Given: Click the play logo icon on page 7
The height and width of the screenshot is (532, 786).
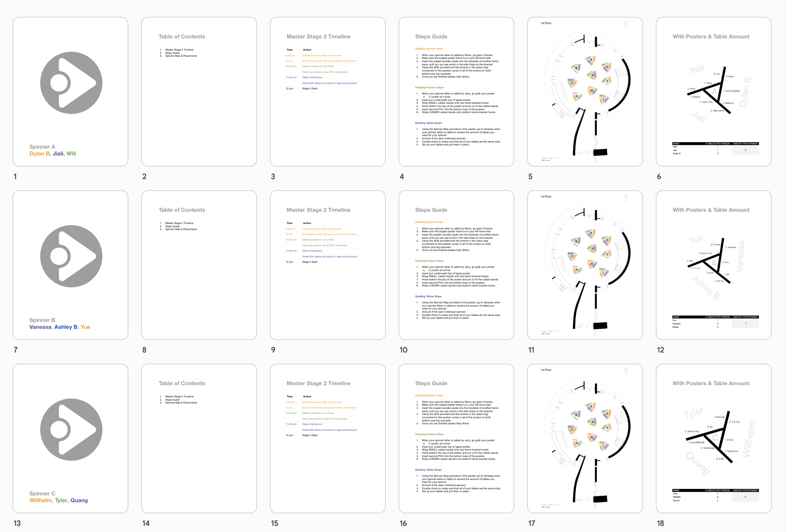Looking at the screenshot, I should pos(71,256).
